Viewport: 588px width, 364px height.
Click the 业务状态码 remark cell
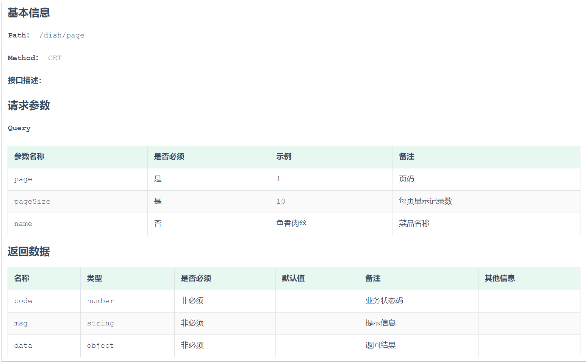pyautogui.click(x=384, y=301)
